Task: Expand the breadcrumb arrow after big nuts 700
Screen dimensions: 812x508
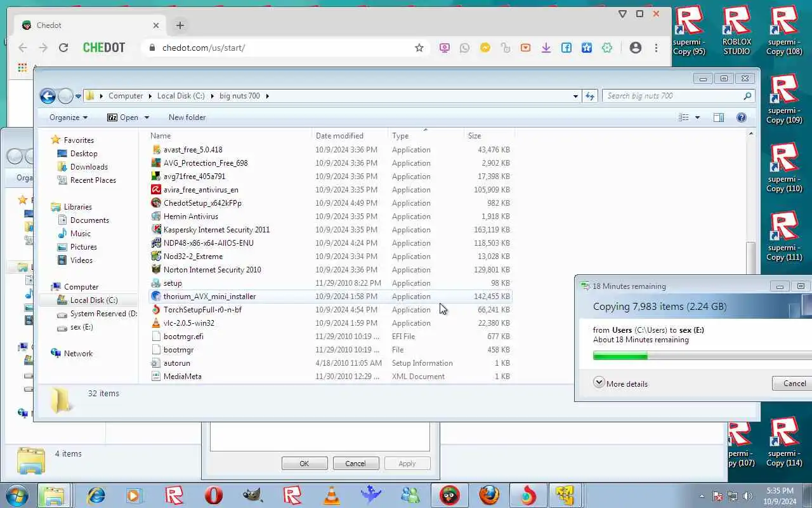Action: pyautogui.click(x=267, y=96)
